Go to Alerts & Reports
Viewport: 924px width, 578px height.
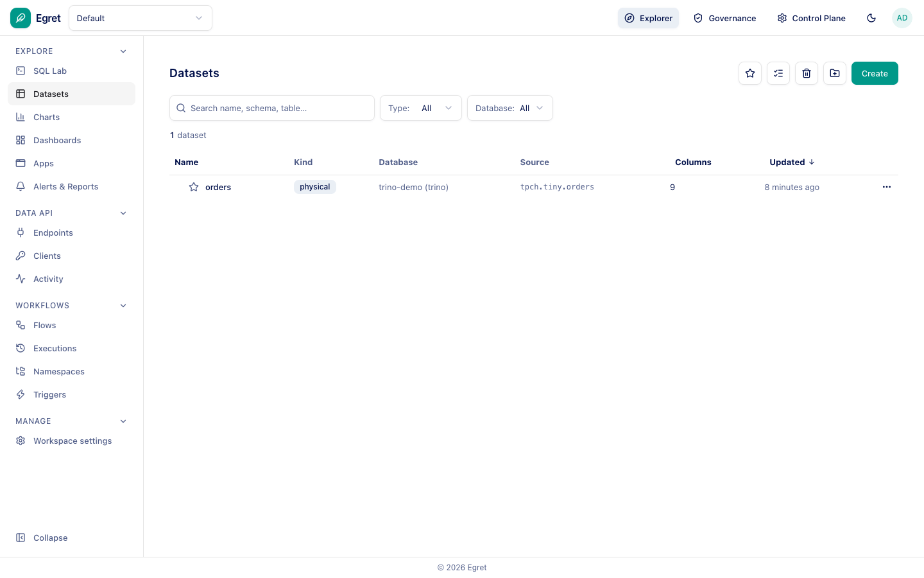(72, 186)
